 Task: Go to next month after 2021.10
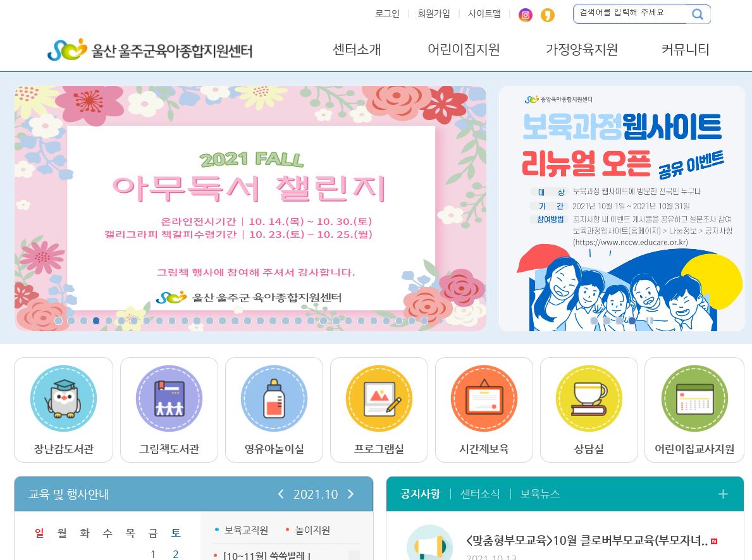[x=350, y=494]
